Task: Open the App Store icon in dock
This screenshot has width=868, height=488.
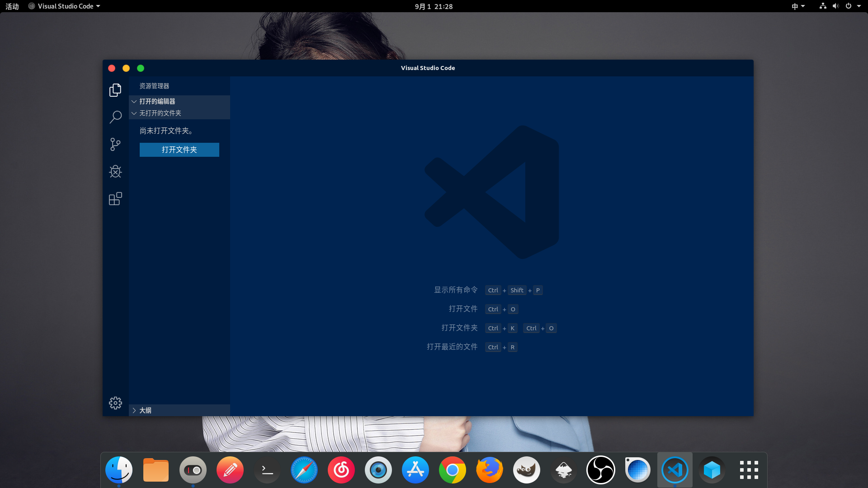Action: point(415,470)
